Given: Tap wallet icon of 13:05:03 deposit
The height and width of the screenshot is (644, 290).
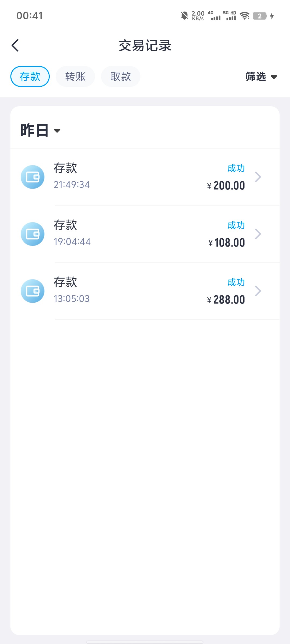Looking at the screenshot, I should (32, 291).
